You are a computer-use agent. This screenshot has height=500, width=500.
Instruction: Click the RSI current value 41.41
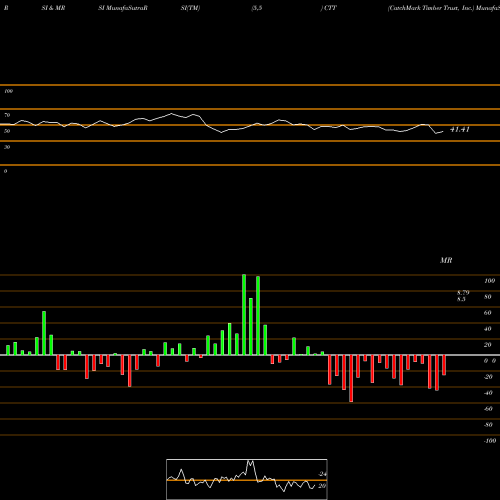460,129
